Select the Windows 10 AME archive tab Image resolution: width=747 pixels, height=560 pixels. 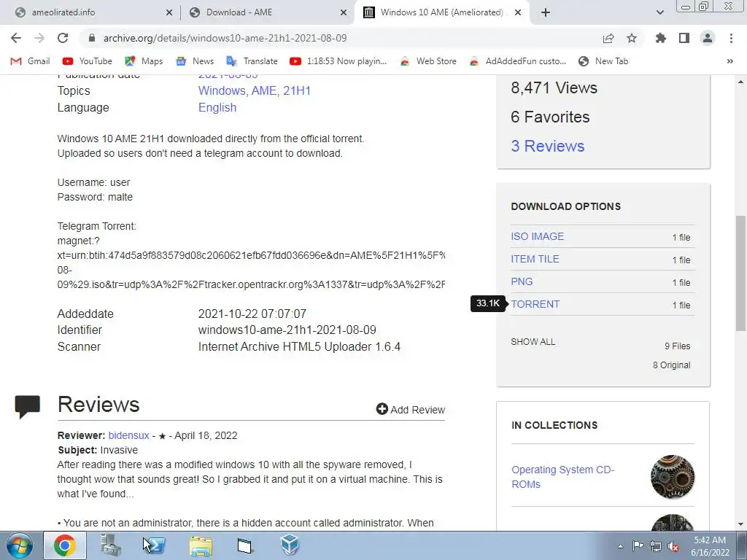pos(441,12)
